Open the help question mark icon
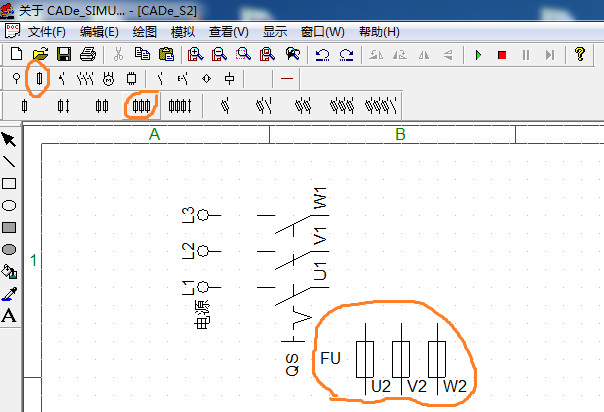 click(x=580, y=54)
